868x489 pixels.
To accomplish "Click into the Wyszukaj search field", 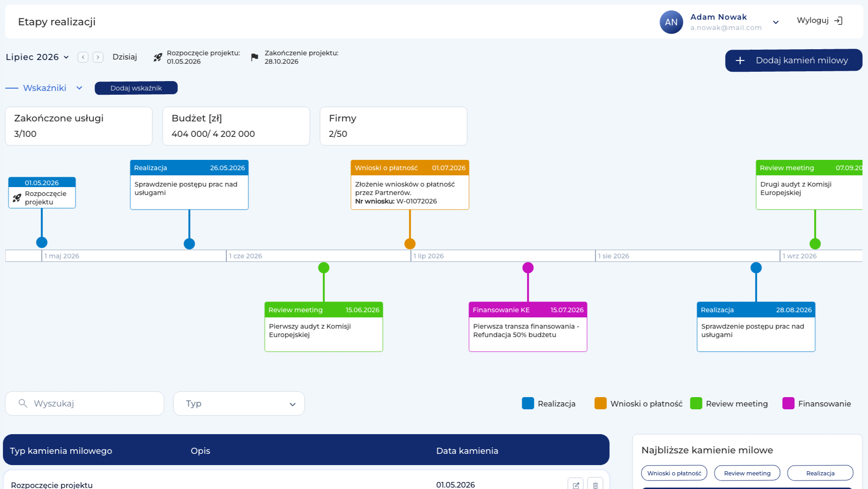I will pyautogui.click(x=85, y=404).
